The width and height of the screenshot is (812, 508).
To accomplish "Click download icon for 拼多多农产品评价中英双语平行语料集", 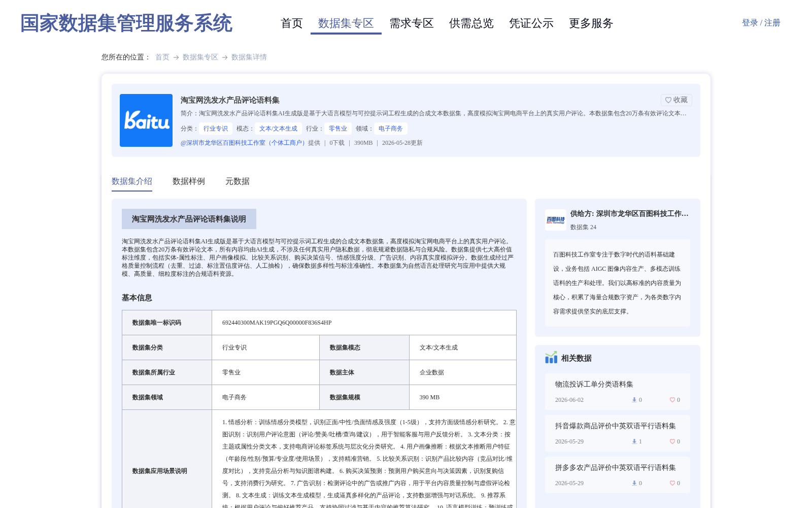I will 634,483.
